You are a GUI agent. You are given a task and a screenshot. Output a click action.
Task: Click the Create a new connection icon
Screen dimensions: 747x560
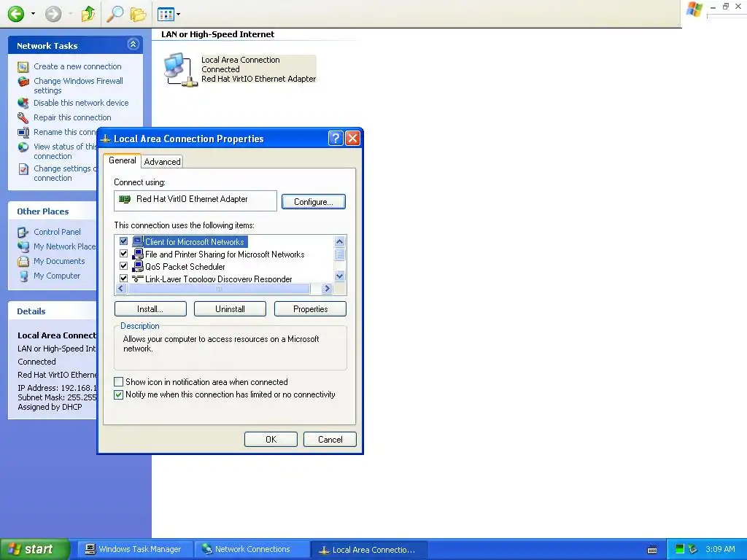point(23,66)
